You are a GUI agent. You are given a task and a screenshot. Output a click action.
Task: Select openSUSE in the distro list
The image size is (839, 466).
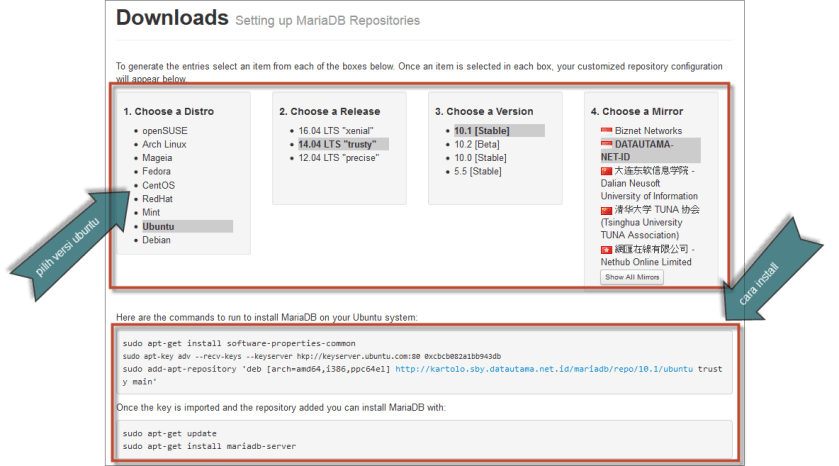pyautogui.click(x=165, y=131)
